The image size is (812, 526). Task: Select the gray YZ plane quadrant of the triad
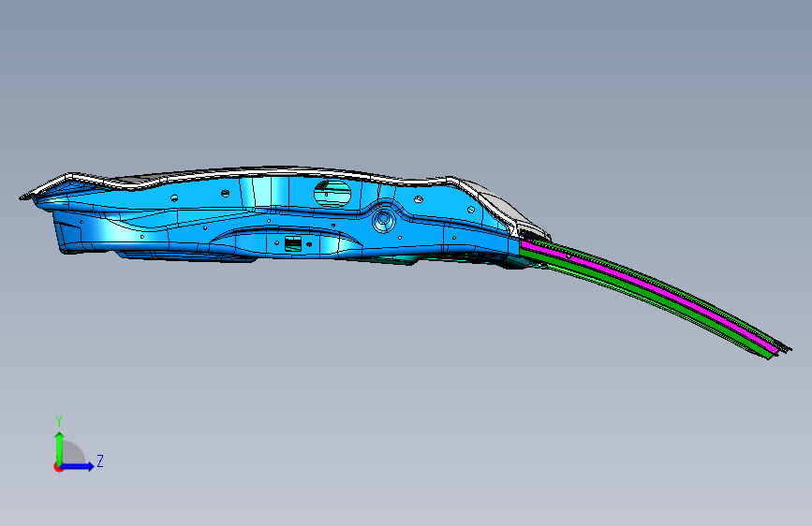[x=72, y=453]
